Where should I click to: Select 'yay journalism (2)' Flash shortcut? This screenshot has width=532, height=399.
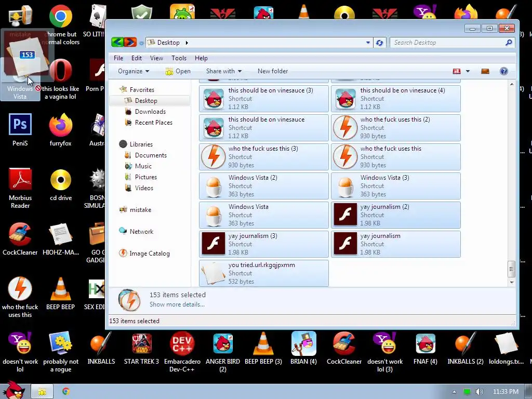[x=395, y=215]
